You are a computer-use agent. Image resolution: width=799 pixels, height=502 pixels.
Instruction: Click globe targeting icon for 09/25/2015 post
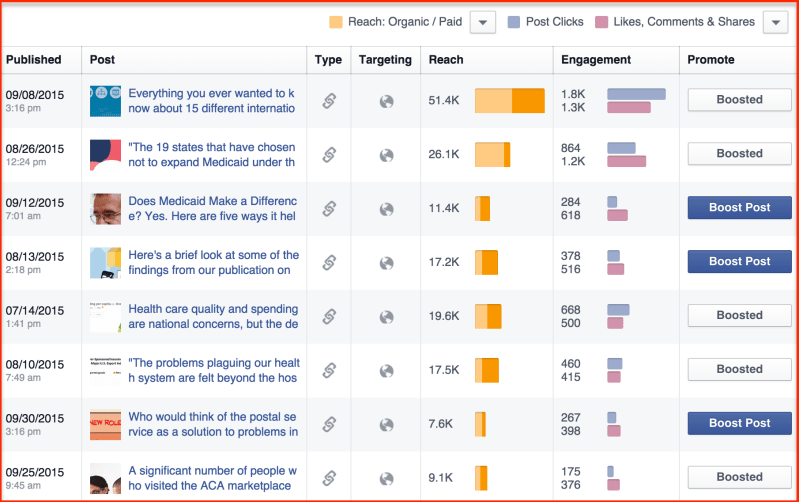386,478
